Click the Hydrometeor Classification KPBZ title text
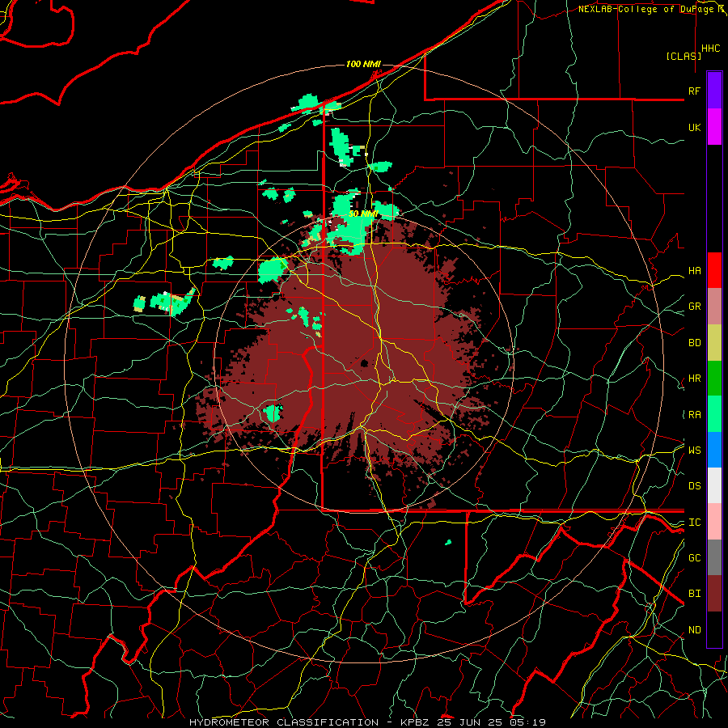 [367, 722]
